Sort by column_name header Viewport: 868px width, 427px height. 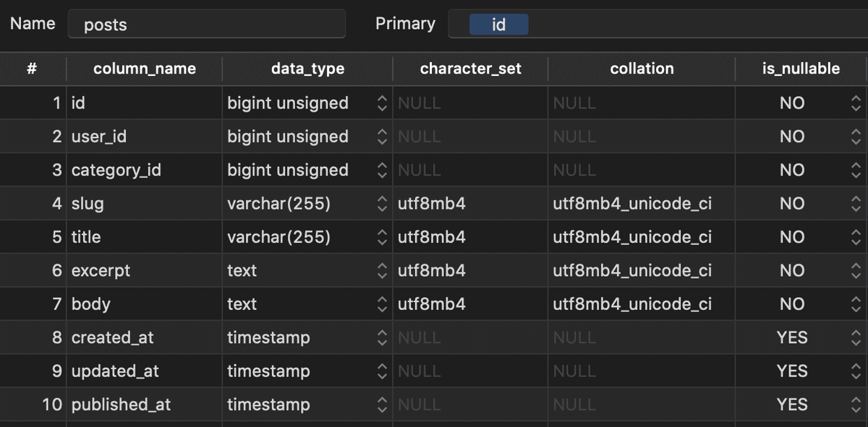145,69
